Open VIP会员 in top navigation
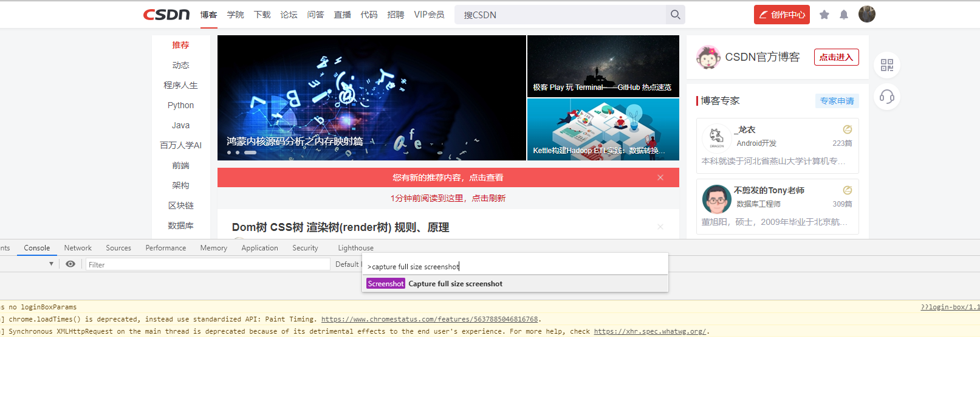 click(429, 15)
